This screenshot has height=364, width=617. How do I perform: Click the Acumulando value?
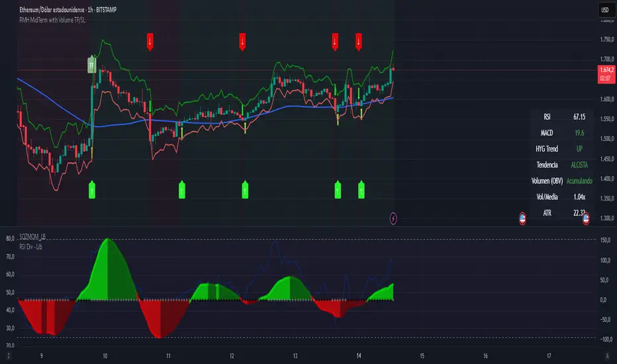(x=579, y=181)
